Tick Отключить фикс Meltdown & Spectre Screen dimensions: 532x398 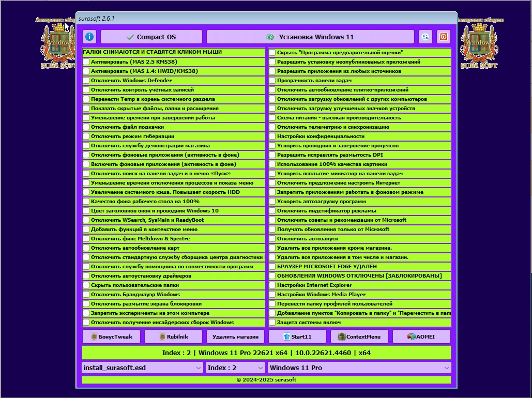pyautogui.click(x=86, y=238)
